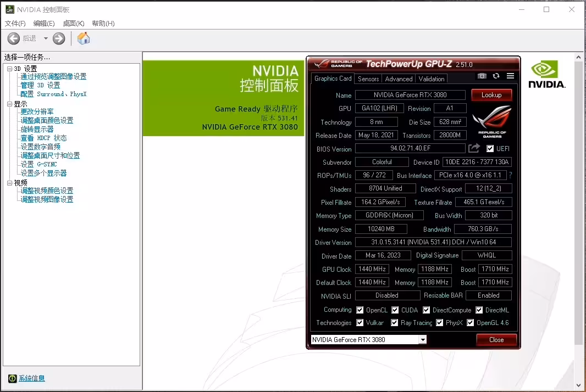Open the 帮助(H) menu

103,24
